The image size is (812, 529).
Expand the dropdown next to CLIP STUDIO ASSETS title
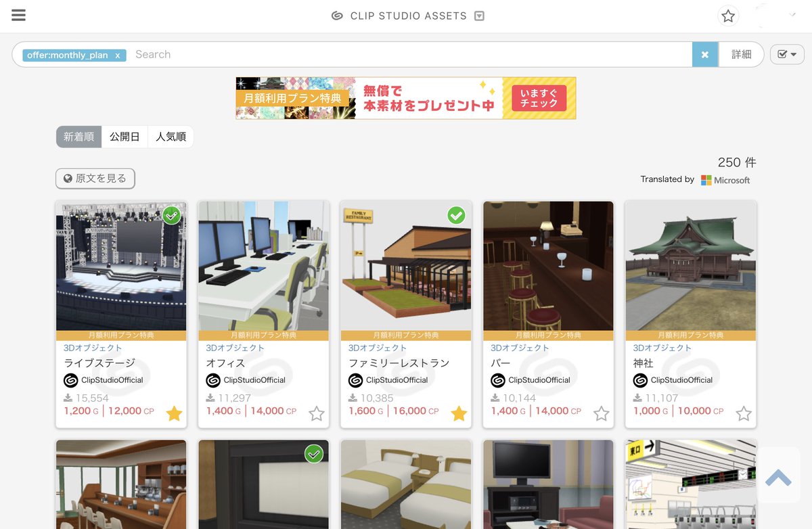(x=479, y=16)
